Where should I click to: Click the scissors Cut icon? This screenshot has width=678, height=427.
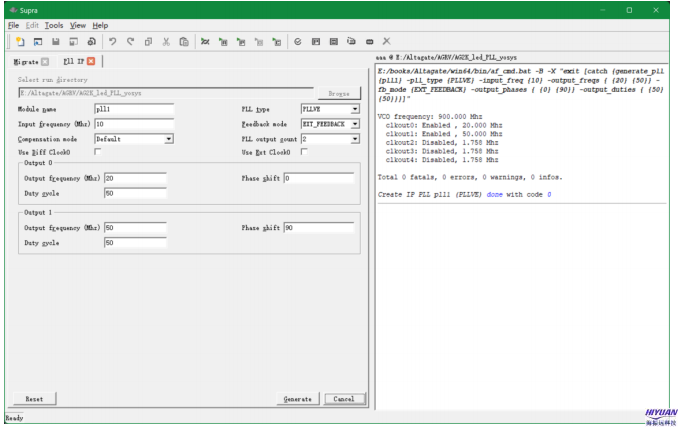pyautogui.click(x=166, y=41)
